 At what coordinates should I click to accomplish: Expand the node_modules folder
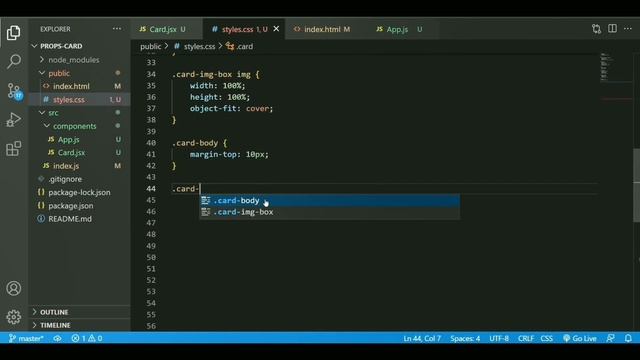point(80,60)
